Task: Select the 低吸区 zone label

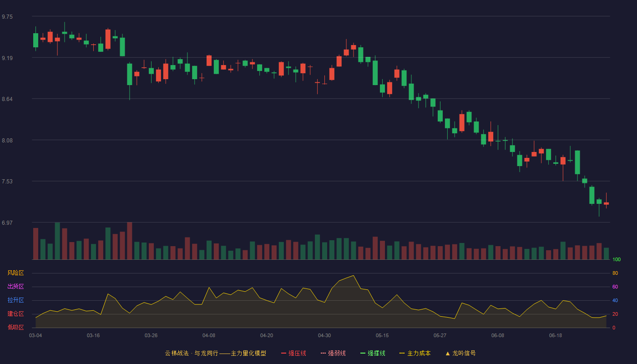Action: pos(15,327)
